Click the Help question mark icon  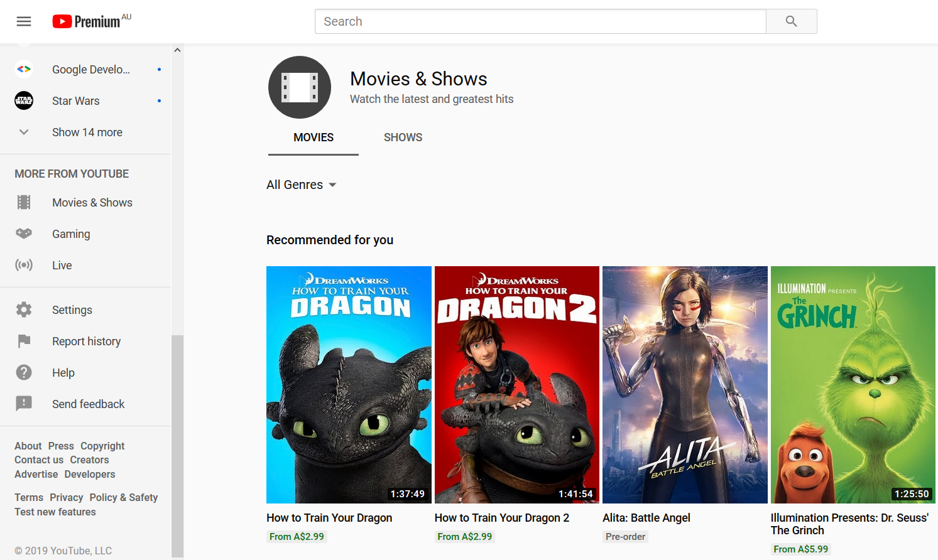(x=24, y=372)
